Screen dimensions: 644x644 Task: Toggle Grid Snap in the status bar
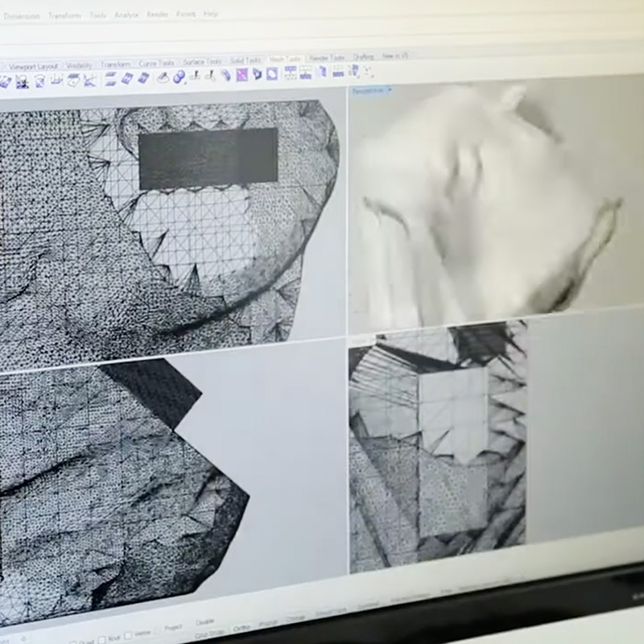point(209,634)
